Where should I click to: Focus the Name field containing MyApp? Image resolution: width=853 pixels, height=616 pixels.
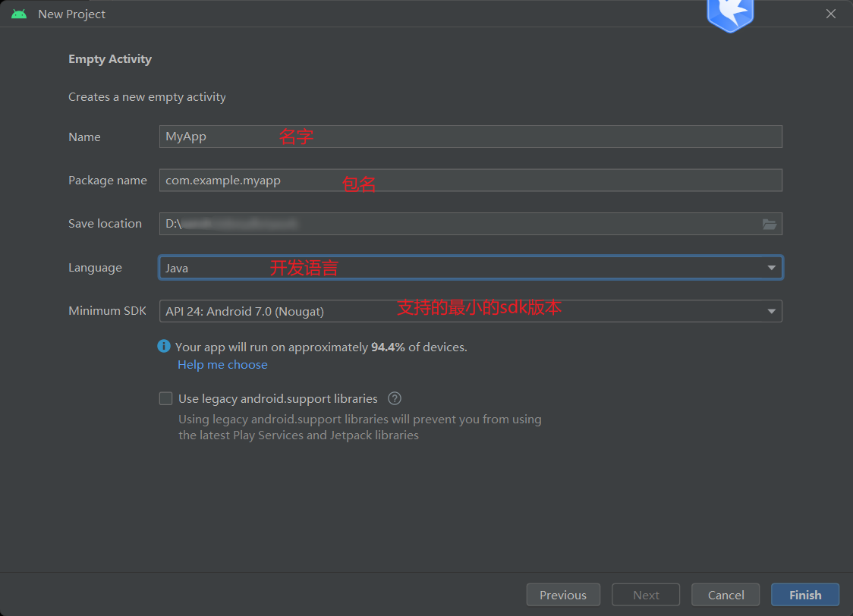point(471,137)
